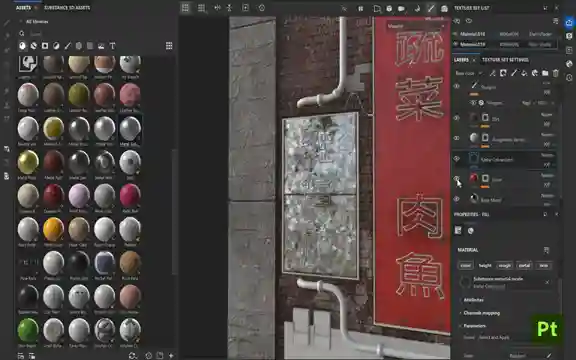Open the History clock icon on right dock
The image size is (576, 360).
point(569,78)
